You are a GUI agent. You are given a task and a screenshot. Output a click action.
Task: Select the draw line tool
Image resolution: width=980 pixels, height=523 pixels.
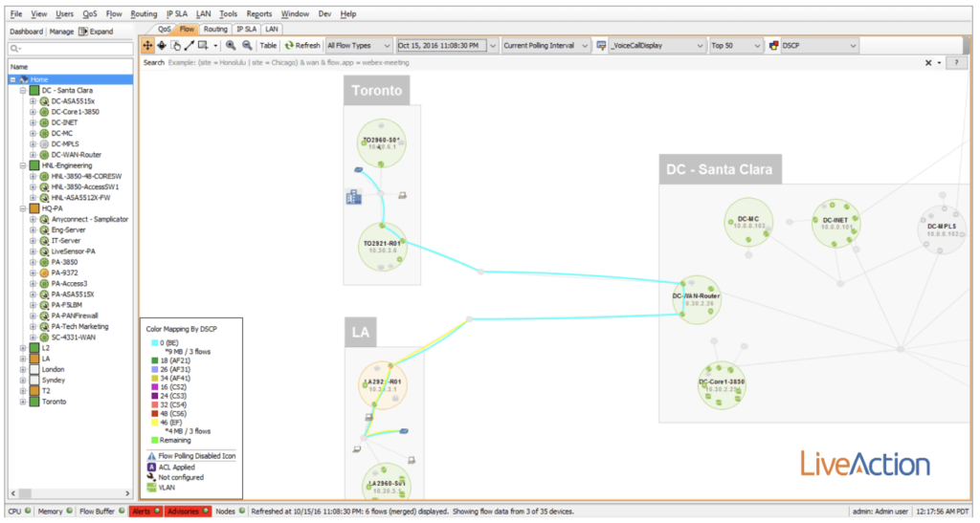click(x=189, y=45)
